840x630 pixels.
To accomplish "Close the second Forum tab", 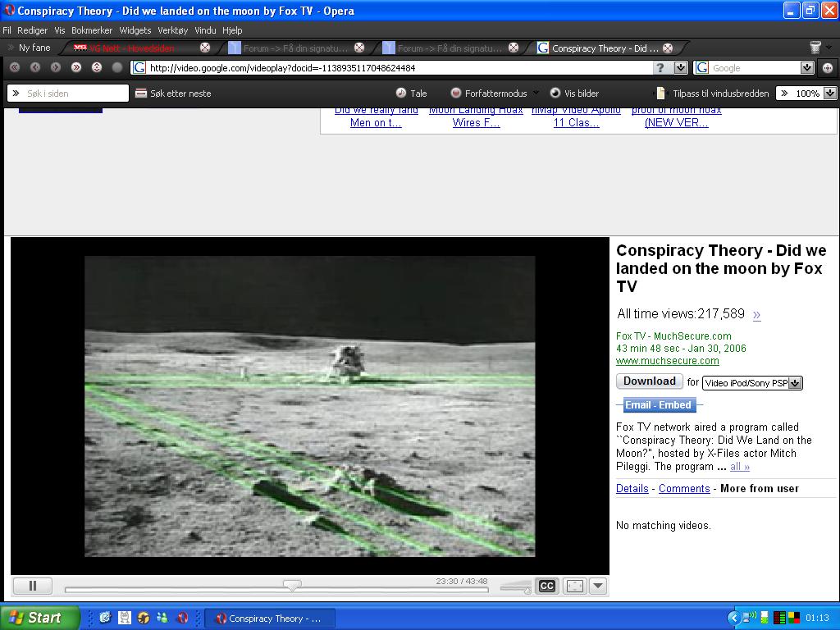I will coord(514,48).
